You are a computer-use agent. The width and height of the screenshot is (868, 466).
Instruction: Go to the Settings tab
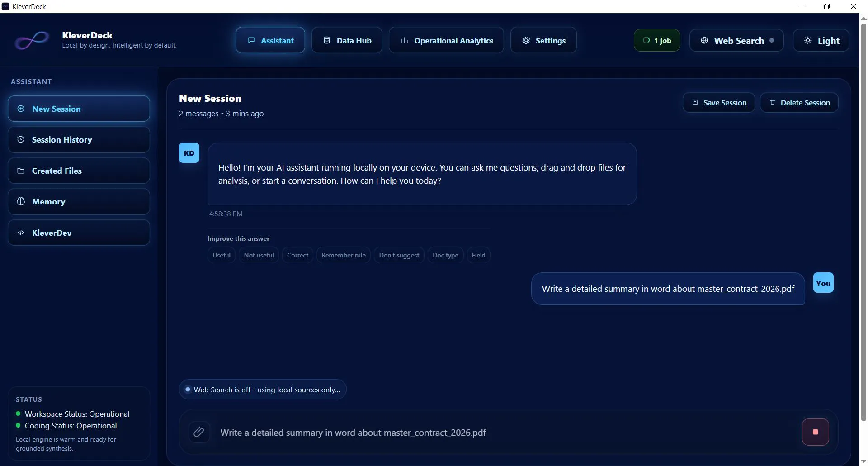tap(543, 40)
